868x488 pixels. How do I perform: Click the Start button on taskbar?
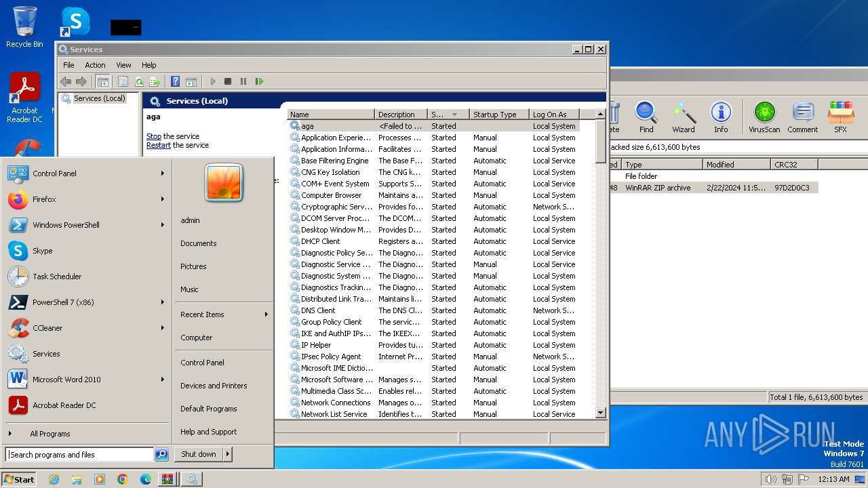tap(19, 479)
